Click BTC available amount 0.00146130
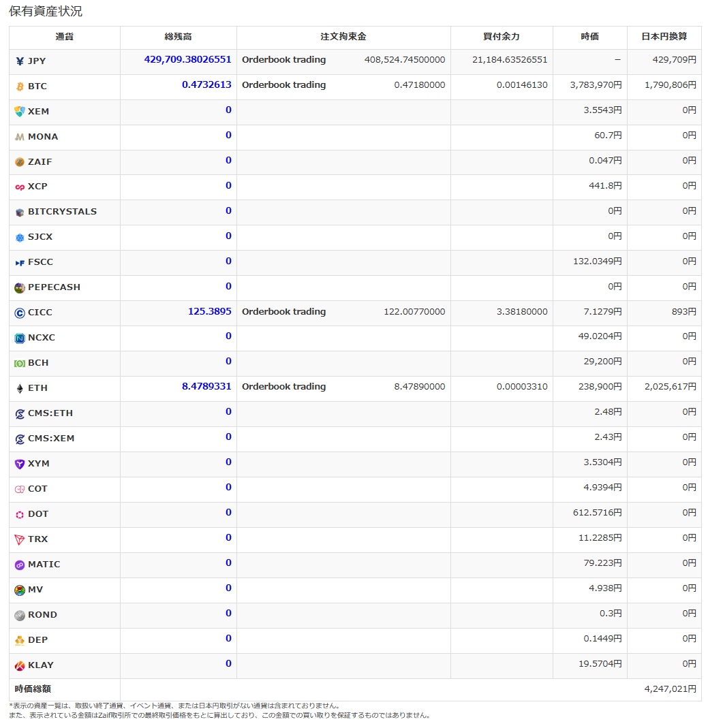This screenshot has width=708, height=728. point(522,85)
